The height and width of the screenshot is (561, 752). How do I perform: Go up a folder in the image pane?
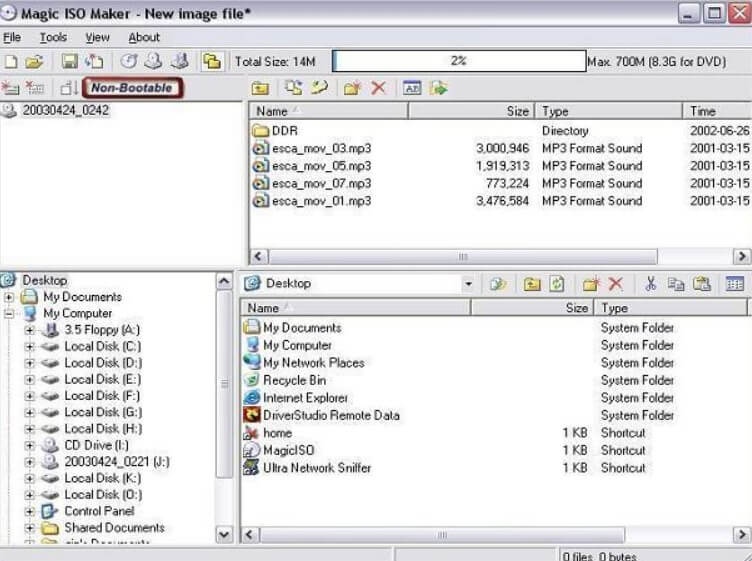click(x=260, y=88)
